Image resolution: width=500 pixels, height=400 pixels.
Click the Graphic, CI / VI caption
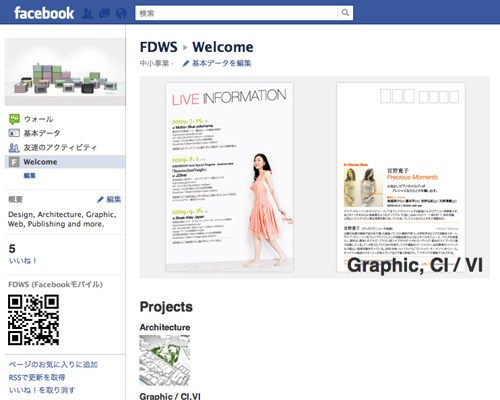coord(415,265)
